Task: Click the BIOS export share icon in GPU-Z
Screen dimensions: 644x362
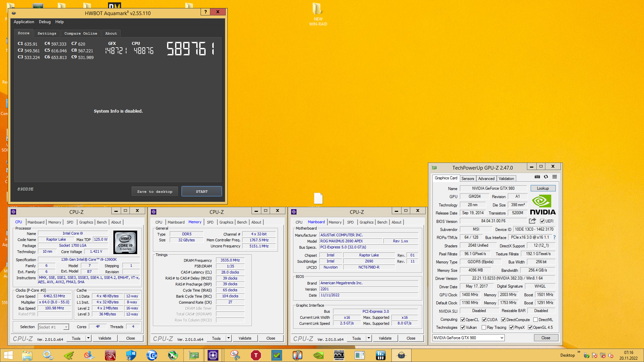Action: pos(532,221)
